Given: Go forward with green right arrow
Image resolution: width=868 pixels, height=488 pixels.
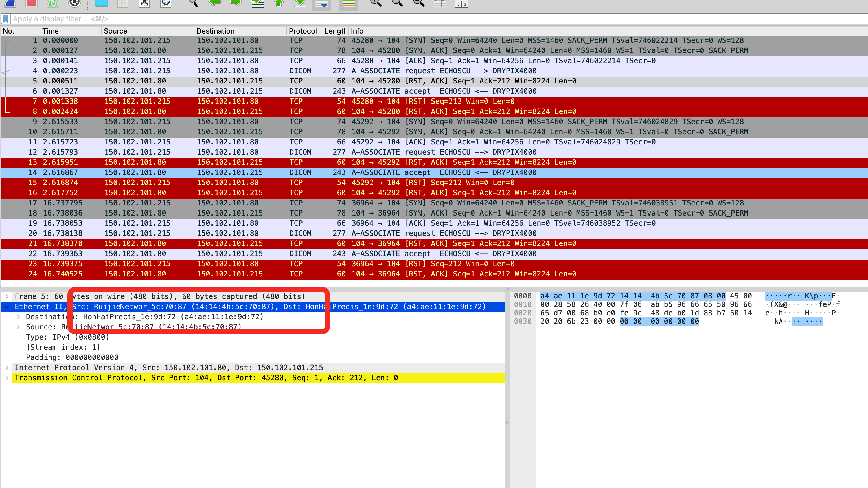Looking at the screenshot, I should (x=236, y=3).
